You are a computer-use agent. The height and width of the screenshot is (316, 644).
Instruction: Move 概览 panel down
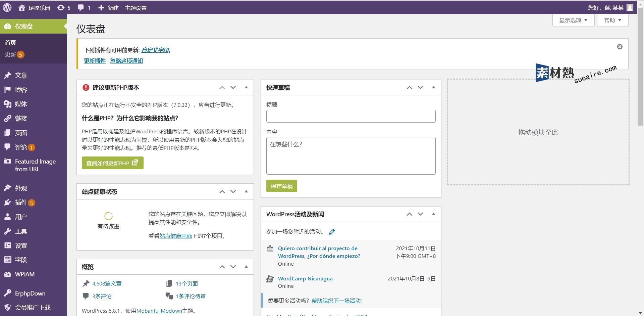pos(233,267)
